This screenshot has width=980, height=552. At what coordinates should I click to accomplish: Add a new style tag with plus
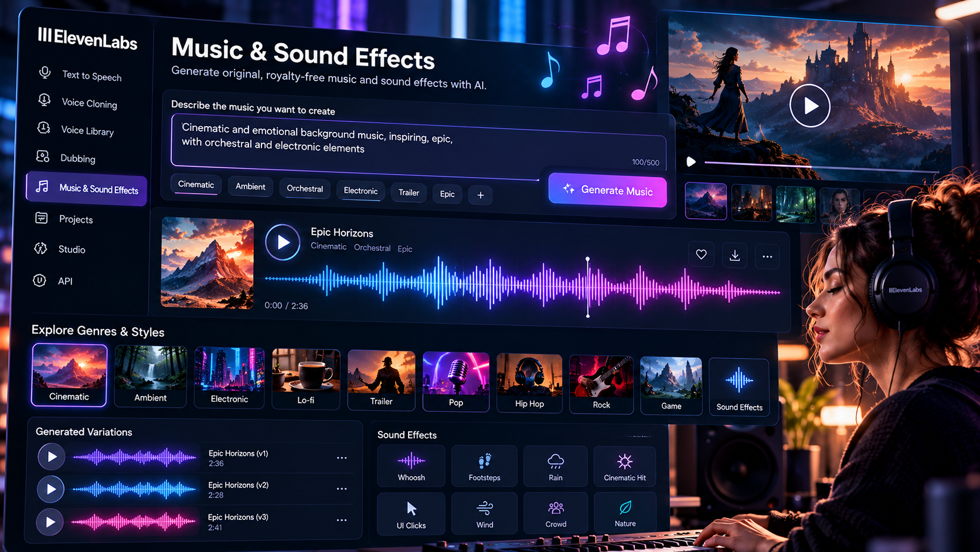(x=481, y=195)
